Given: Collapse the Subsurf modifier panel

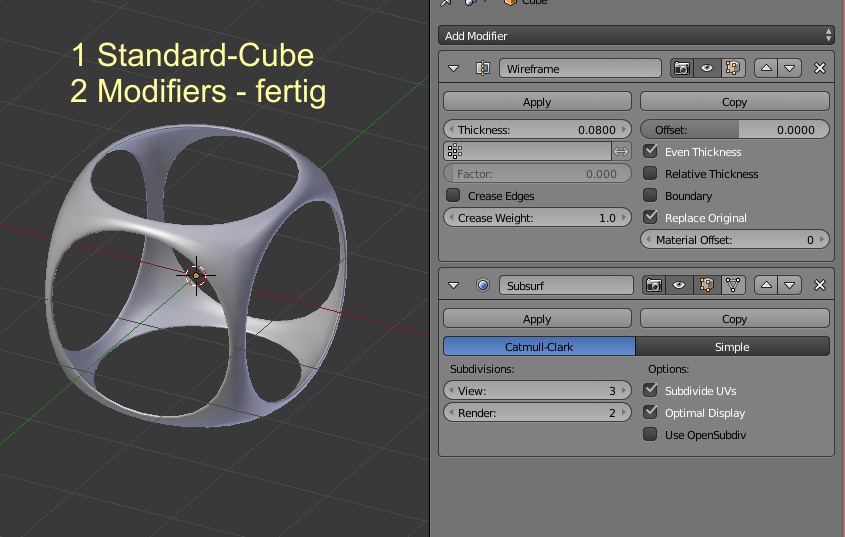Looking at the screenshot, I should tap(453, 285).
